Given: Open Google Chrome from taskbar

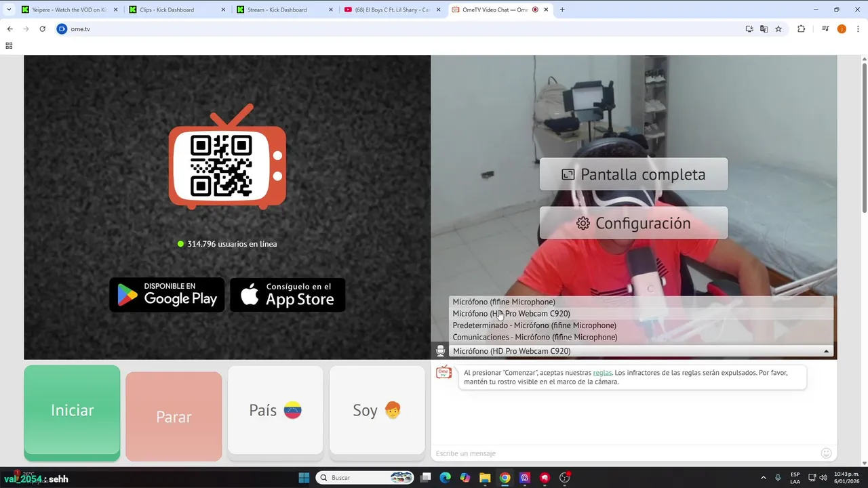Looking at the screenshot, I should (x=505, y=478).
